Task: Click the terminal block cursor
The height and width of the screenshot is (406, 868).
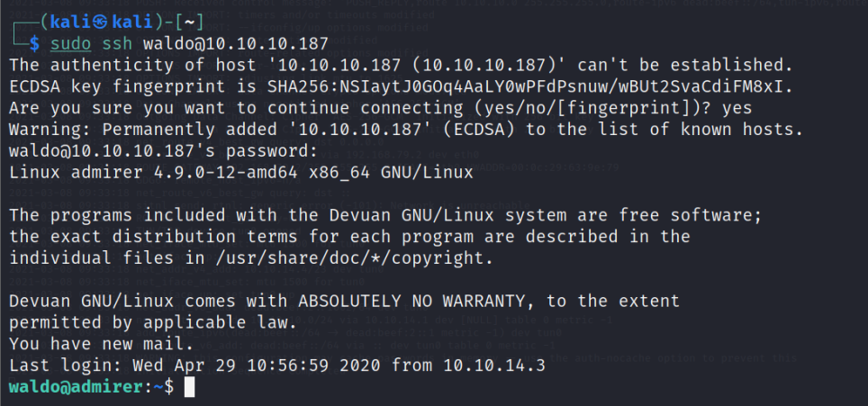Action: (x=188, y=387)
